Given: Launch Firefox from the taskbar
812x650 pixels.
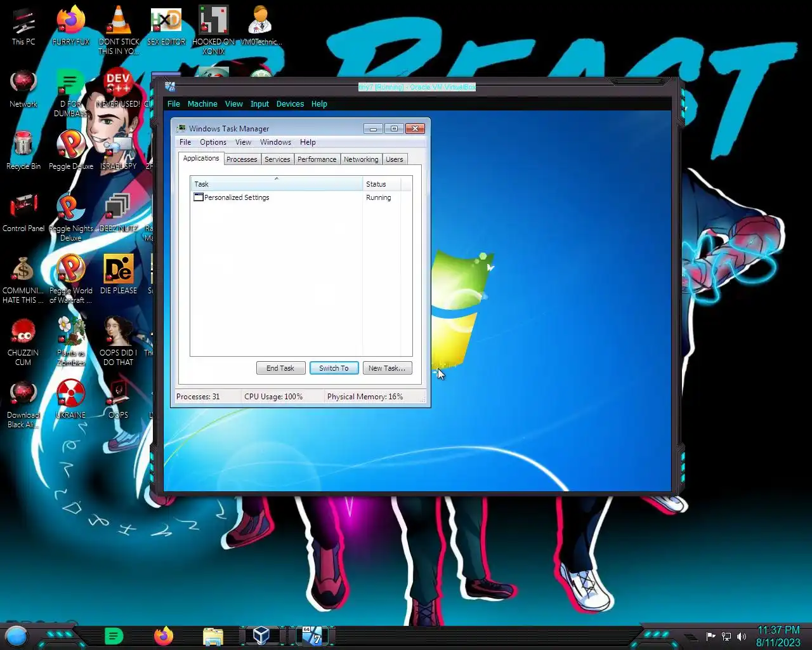Looking at the screenshot, I should 164,635.
